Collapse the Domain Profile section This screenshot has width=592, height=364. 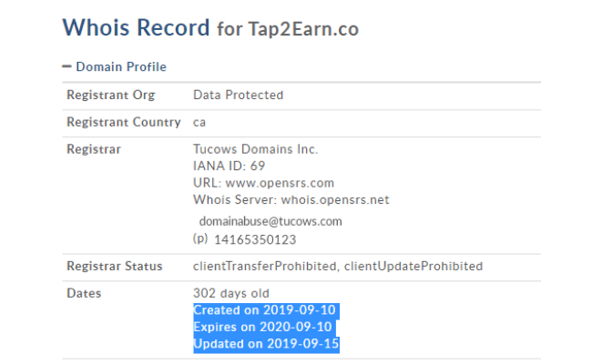115,66
